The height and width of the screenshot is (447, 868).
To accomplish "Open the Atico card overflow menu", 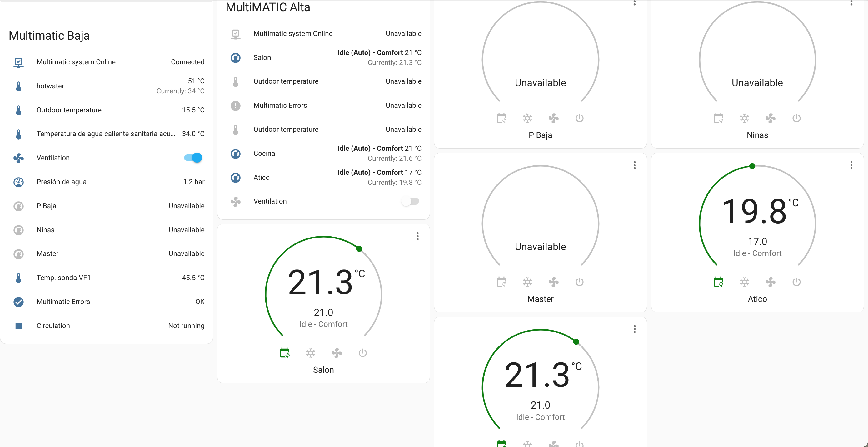I will coord(851,165).
